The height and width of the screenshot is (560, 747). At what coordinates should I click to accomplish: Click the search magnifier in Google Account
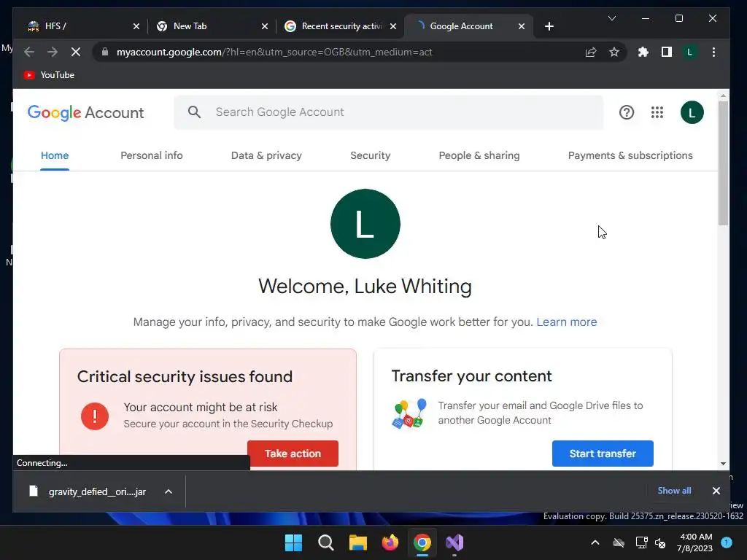pos(194,112)
